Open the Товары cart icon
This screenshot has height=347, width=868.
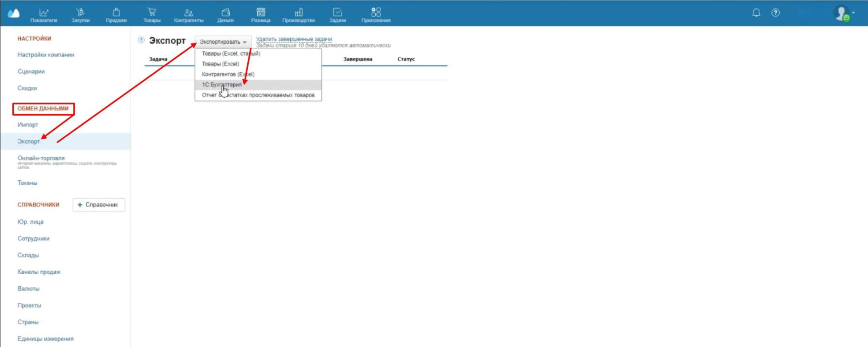click(x=152, y=14)
